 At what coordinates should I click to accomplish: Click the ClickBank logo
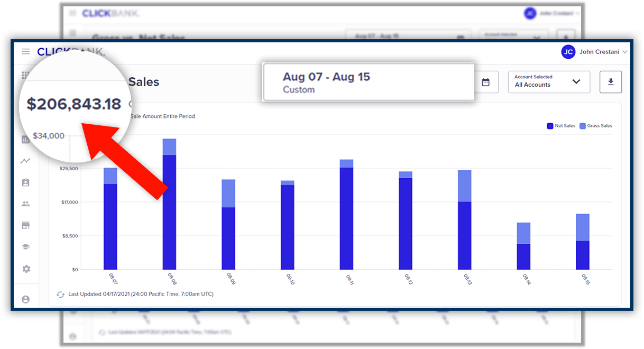(71, 52)
